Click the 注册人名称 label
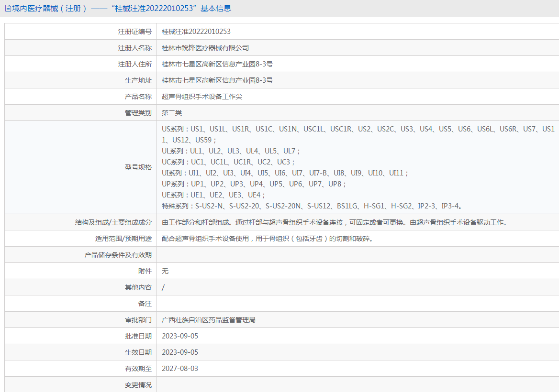559x392 pixels. click(135, 48)
